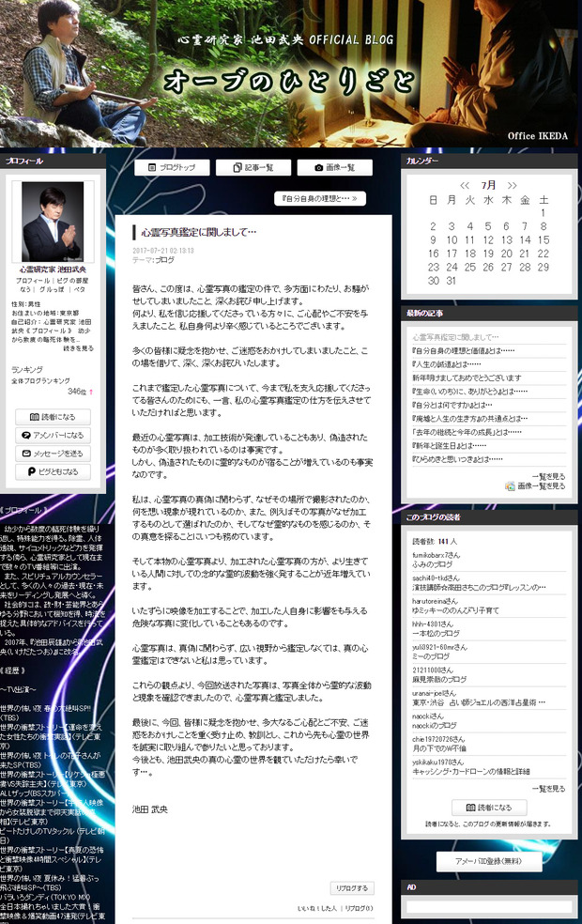The height and width of the screenshot is (924, 582).
Task: Click the リブログする button
Action: pyautogui.click(x=352, y=888)
